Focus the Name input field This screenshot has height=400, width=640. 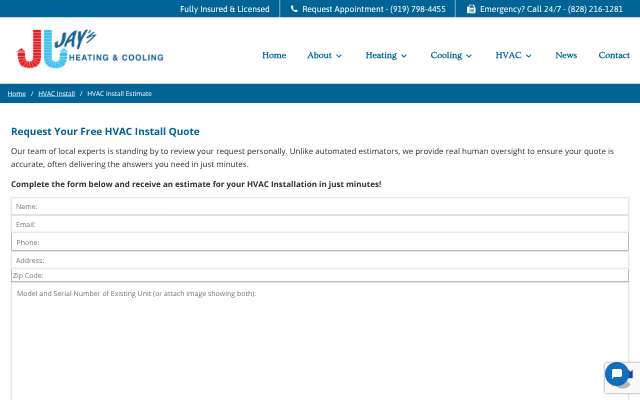point(320,207)
